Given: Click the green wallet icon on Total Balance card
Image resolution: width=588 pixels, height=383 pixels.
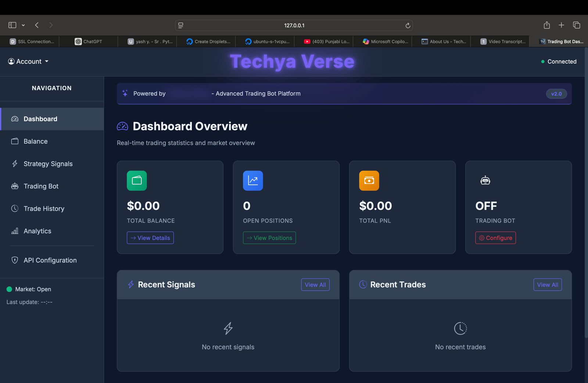Looking at the screenshot, I should coord(137,181).
